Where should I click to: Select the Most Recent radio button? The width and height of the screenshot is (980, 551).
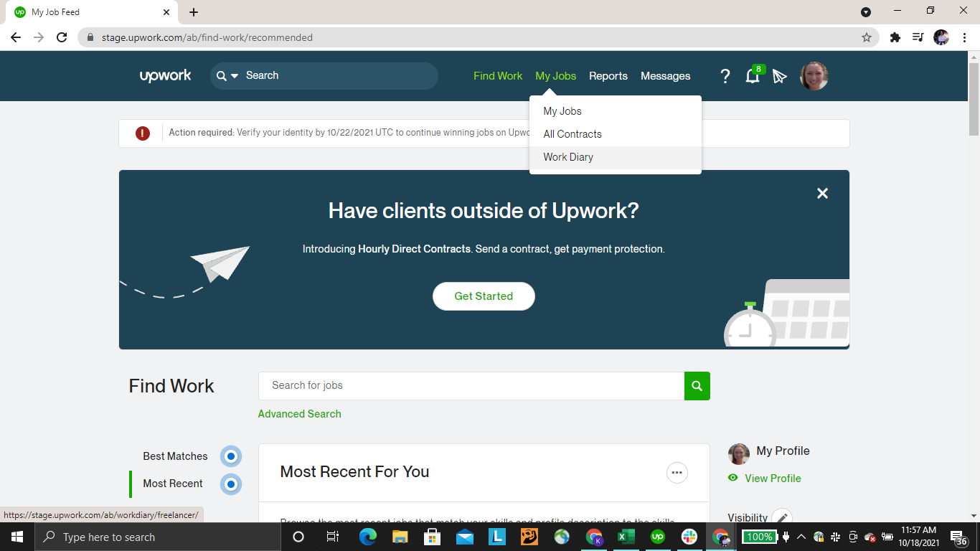tap(230, 484)
